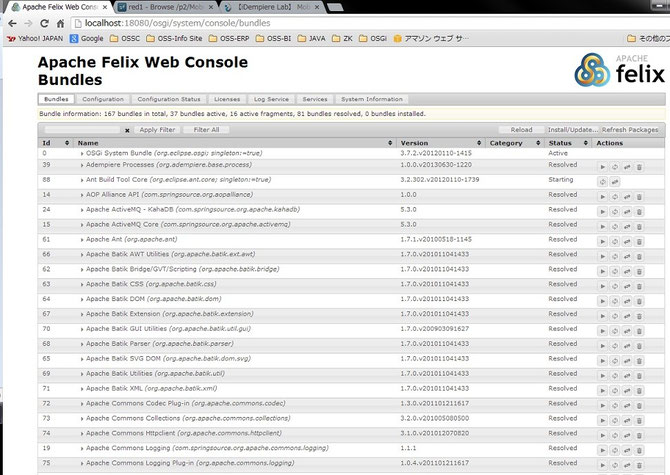670x475 pixels.
Task: Switch to the Licenses tab
Action: (227, 99)
